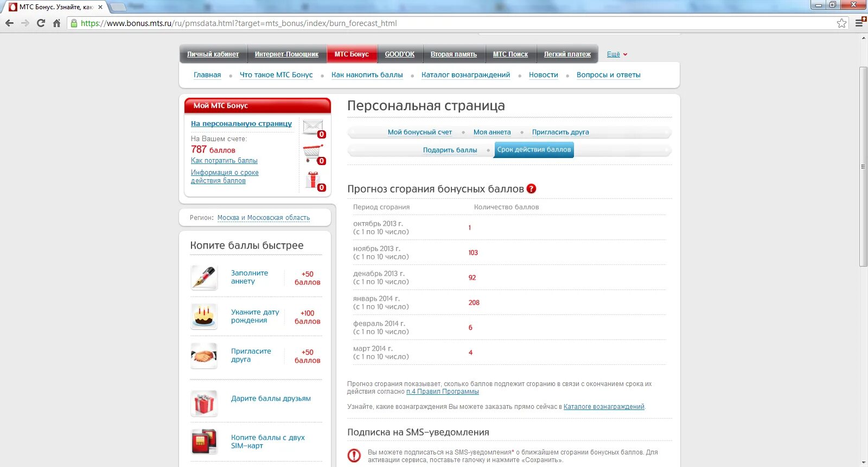Click the 208 points value for январь 2014
Image resolution: width=868 pixels, height=467 pixels.
tap(474, 303)
